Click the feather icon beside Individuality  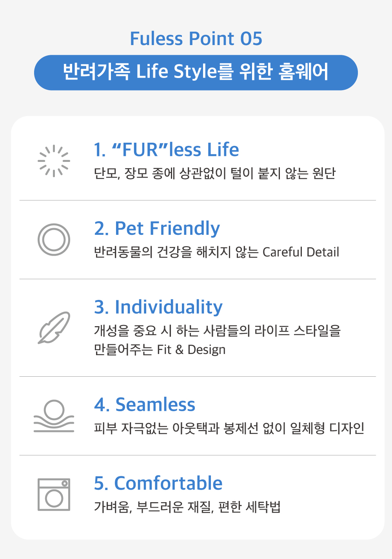point(54,328)
